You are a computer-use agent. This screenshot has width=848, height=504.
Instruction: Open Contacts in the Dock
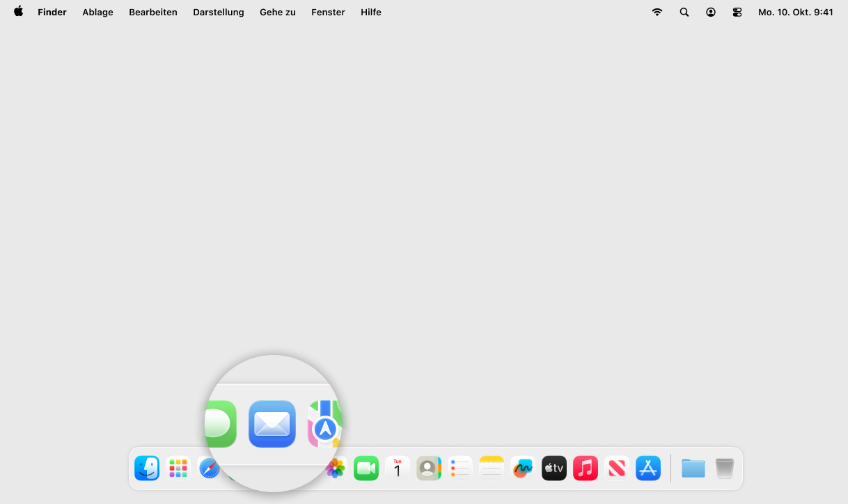pos(429,468)
